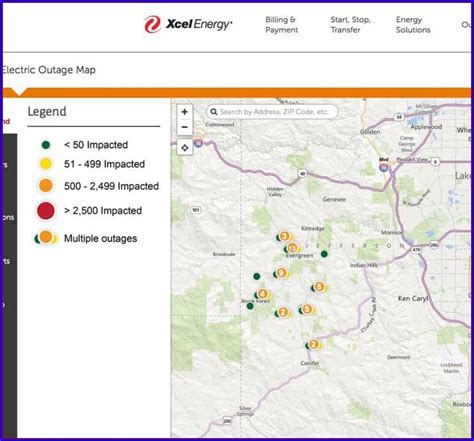Open the 3-outage cluster near Kittredge
The height and width of the screenshot is (441, 474).
[x=284, y=237]
